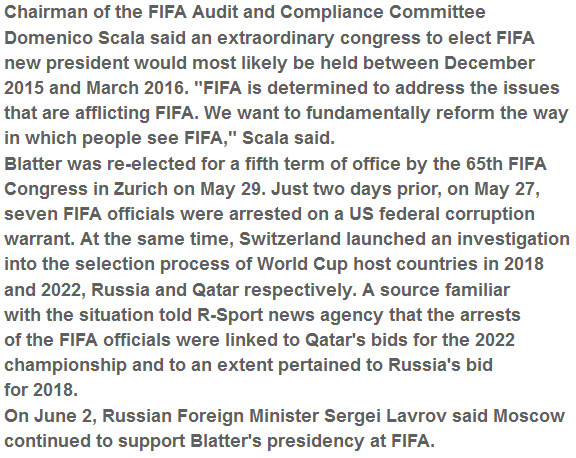Click 'March 2016' in the text
This screenshot has width=576, height=458.
pos(135,88)
